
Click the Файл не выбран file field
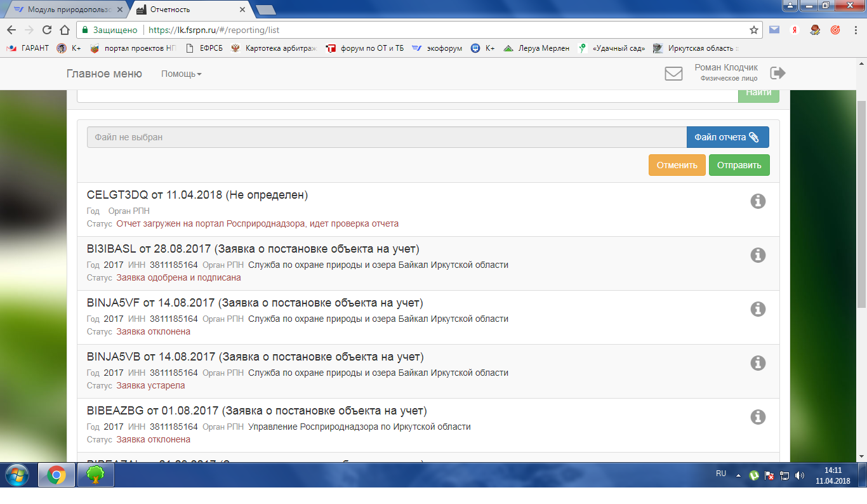386,137
